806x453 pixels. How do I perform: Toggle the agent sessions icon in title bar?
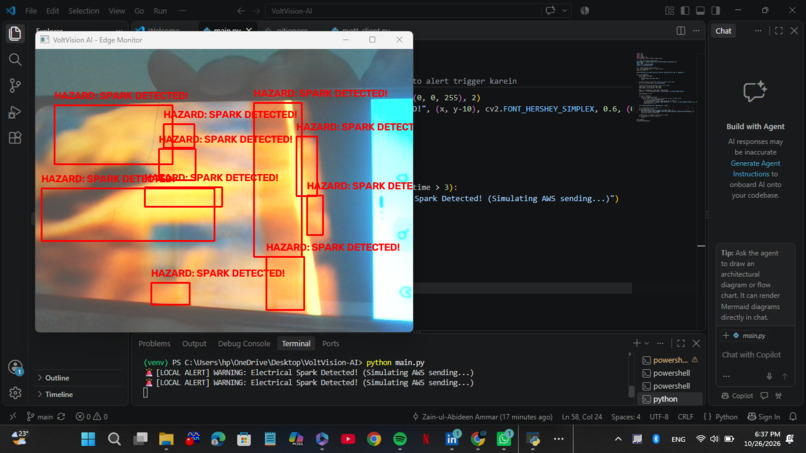[584, 11]
